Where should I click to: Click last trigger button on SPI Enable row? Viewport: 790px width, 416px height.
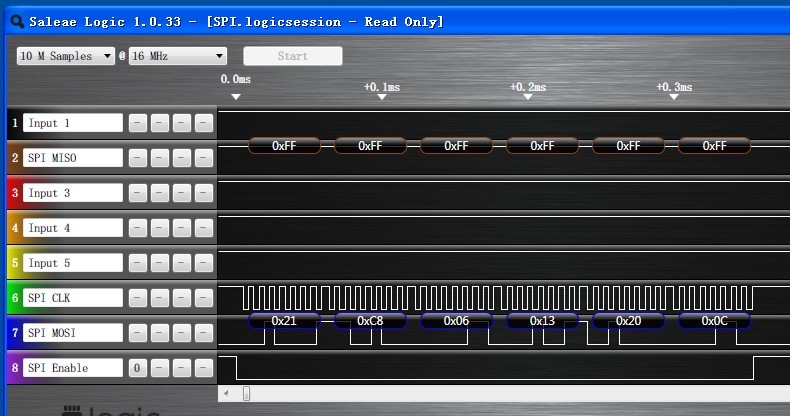[204, 368]
